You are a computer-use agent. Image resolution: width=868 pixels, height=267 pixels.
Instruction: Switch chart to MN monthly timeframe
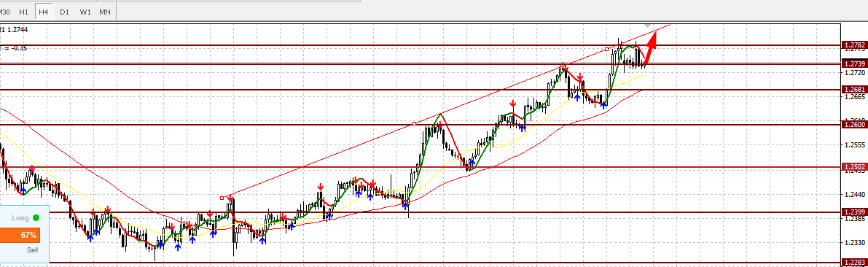105,12
